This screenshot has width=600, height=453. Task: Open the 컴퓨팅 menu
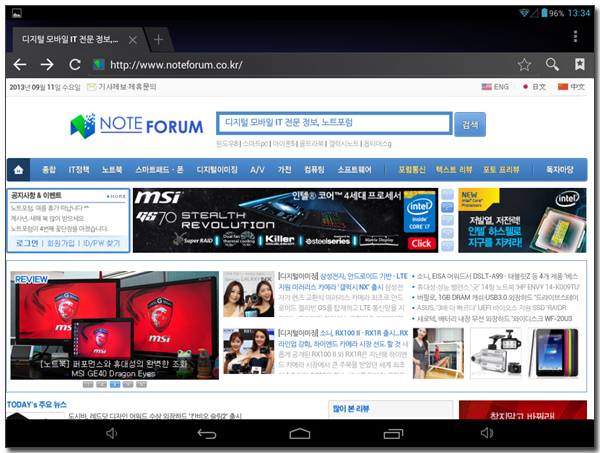click(x=314, y=169)
